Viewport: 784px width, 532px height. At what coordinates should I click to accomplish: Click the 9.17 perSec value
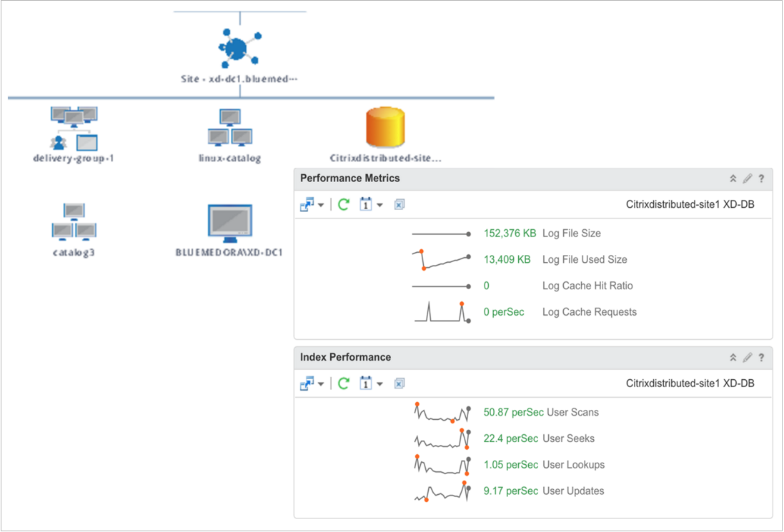511,491
